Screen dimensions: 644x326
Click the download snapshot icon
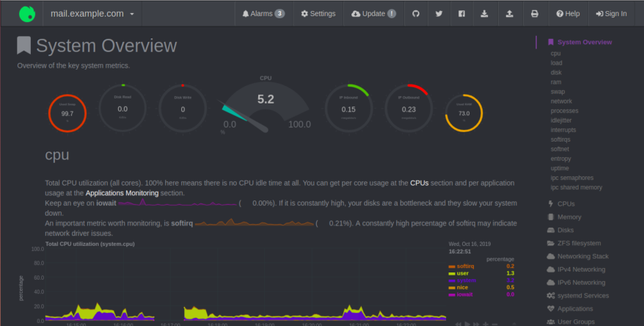(x=484, y=13)
